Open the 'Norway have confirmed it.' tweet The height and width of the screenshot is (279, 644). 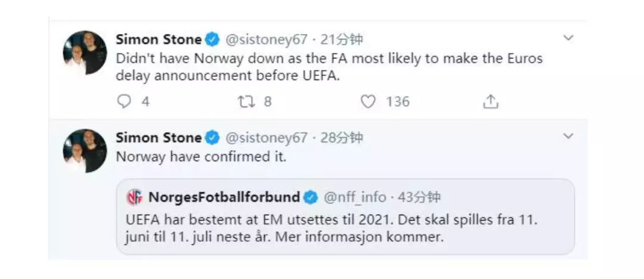201,157
